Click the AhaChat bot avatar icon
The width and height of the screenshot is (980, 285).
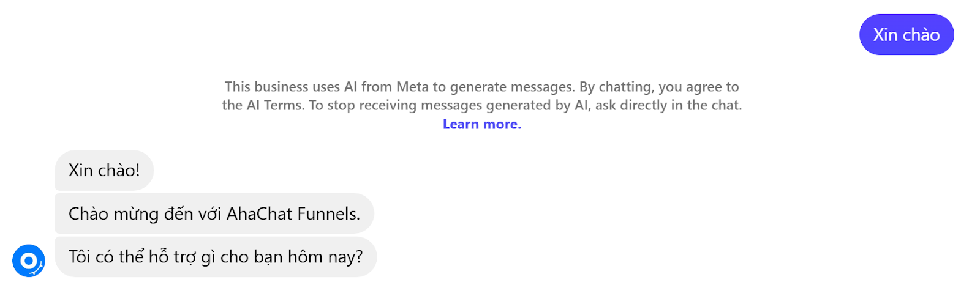[29, 261]
